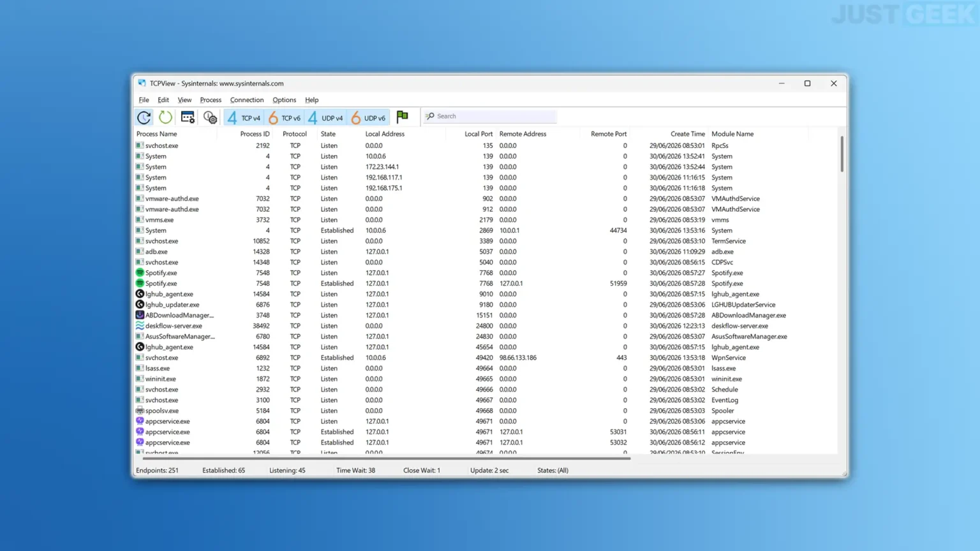The height and width of the screenshot is (551, 980).
Task: Click the lghub_updater.exe Logitech icon
Action: pyautogui.click(x=140, y=304)
